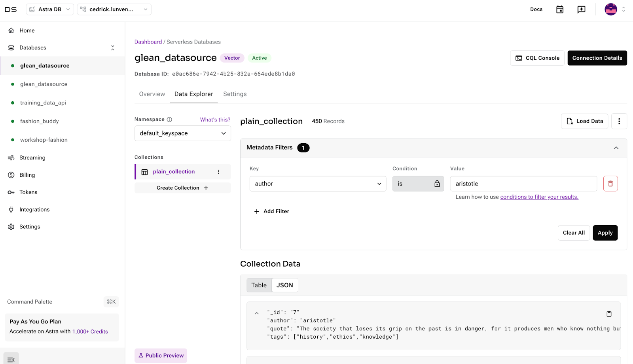Image resolution: width=633 pixels, height=364 pixels.
Task: Open plain_collection three-dot menu in Collections list
Action: click(218, 172)
